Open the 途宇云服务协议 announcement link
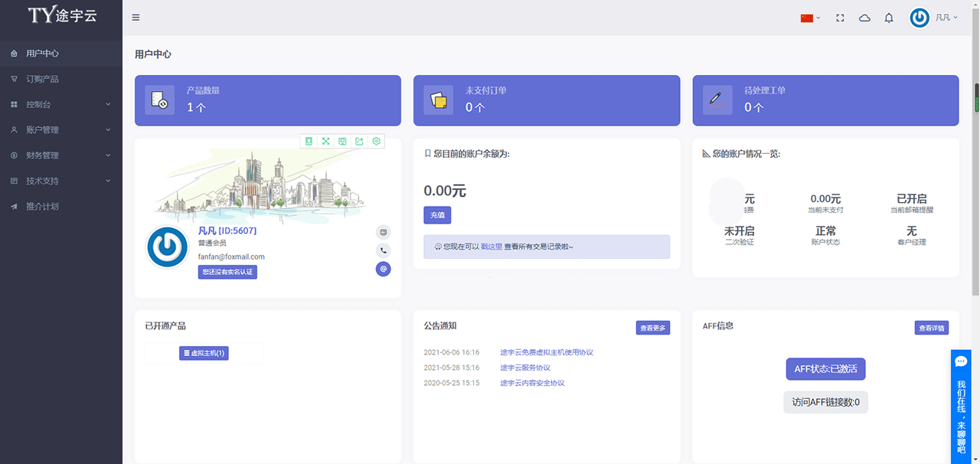 [x=524, y=368]
